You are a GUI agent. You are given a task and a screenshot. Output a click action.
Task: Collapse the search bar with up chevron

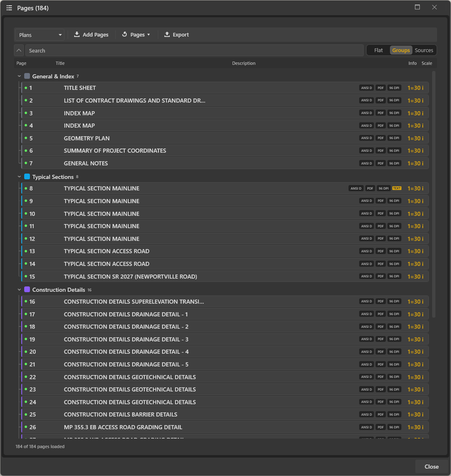tap(19, 50)
